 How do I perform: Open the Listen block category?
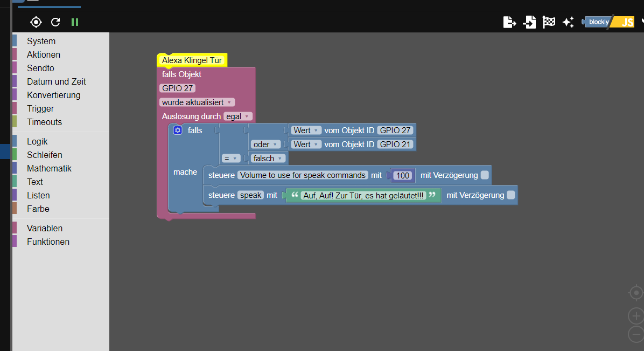coord(61,196)
